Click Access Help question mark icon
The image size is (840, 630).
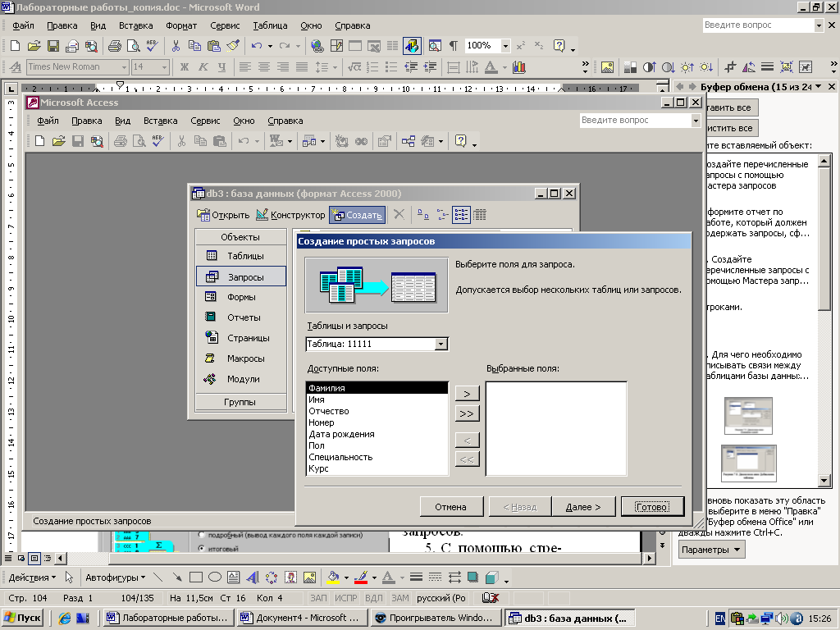pos(460,141)
